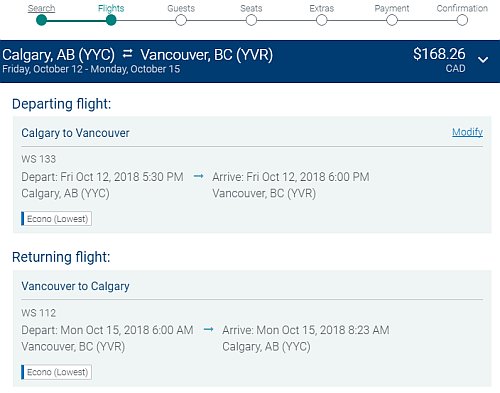This screenshot has width=500, height=393.
Task: Click the Payment step circle
Action: point(392,20)
